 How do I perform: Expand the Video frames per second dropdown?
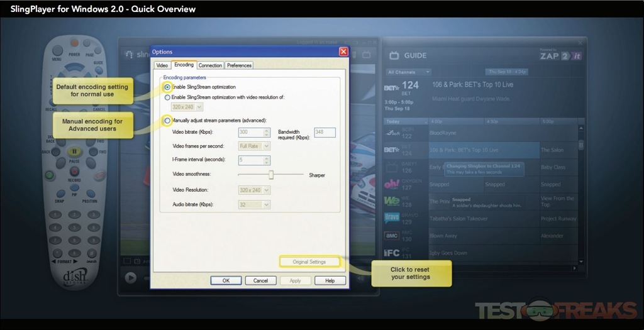pos(254,146)
